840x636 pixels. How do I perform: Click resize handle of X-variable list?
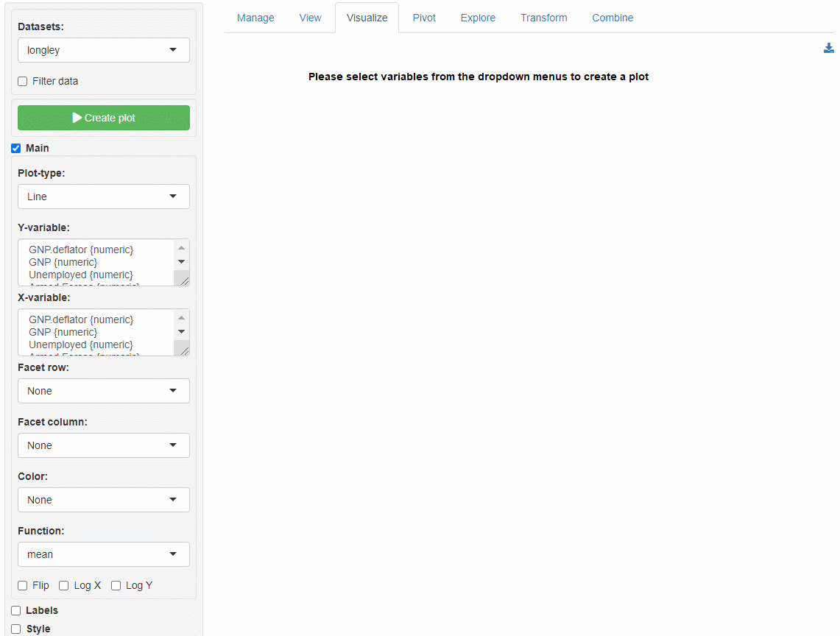pos(184,350)
